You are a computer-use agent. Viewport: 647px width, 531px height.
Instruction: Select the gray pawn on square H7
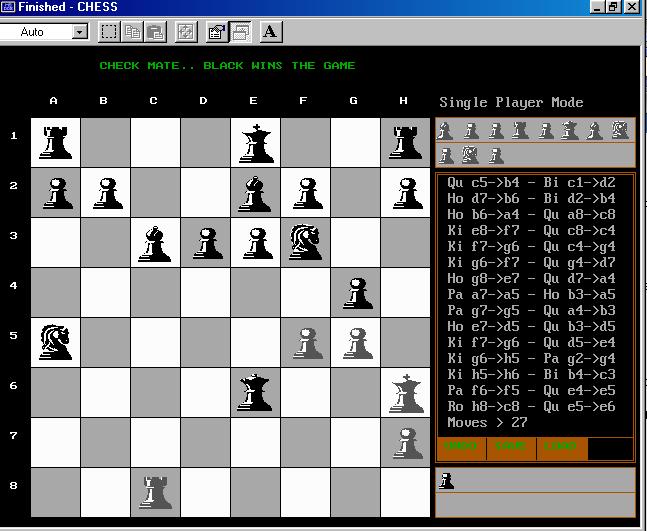(407, 444)
